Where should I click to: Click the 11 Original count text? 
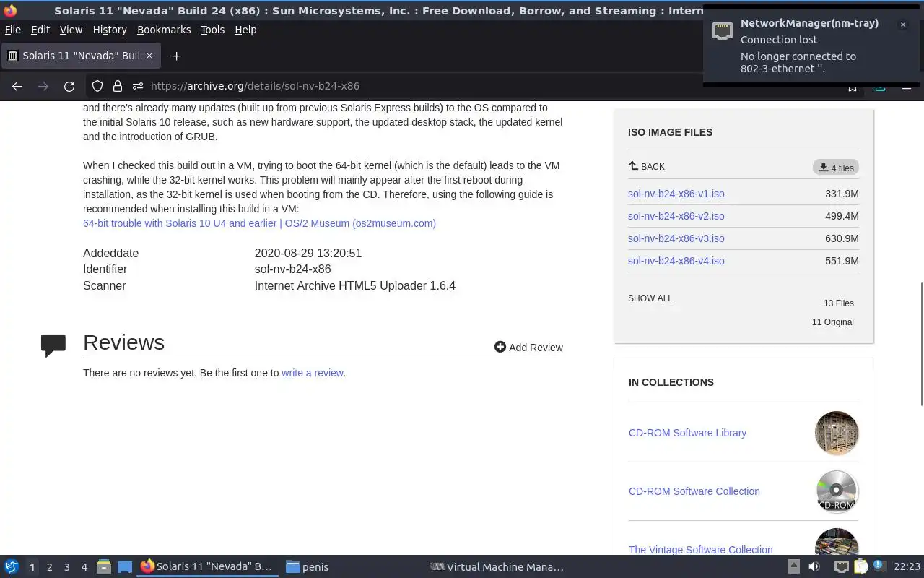coord(832,322)
